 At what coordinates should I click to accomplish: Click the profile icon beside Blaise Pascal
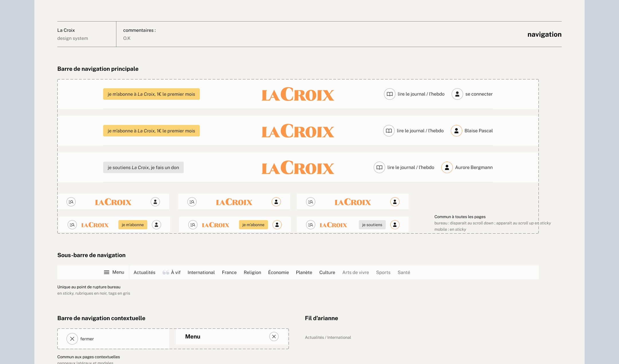pyautogui.click(x=457, y=131)
